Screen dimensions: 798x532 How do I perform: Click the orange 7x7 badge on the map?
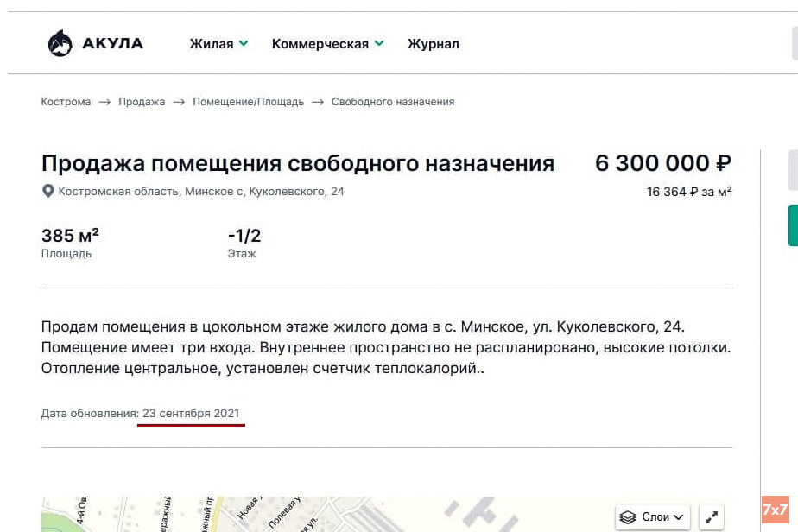click(x=775, y=508)
